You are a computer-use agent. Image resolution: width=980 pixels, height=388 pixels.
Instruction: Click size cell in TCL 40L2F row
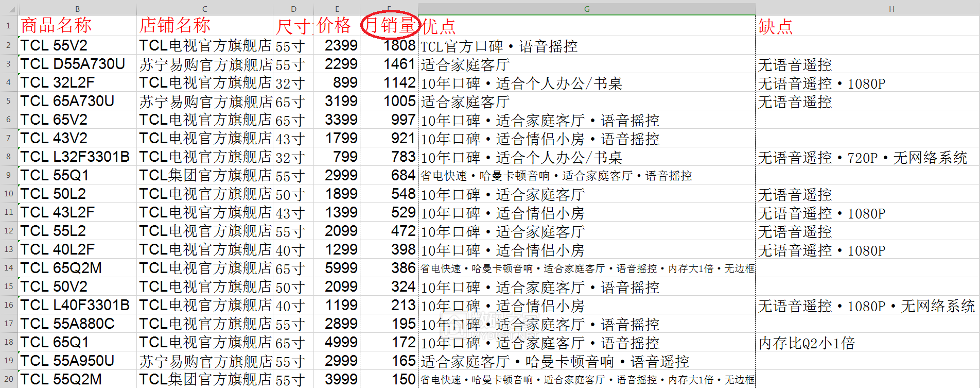tap(293, 249)
